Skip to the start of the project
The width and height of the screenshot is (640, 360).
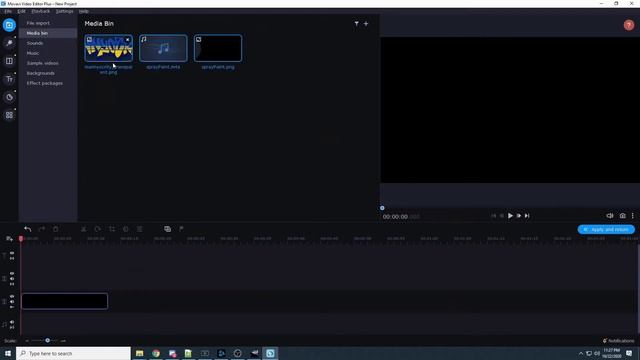pyautogui.click(x=493, y=216)
